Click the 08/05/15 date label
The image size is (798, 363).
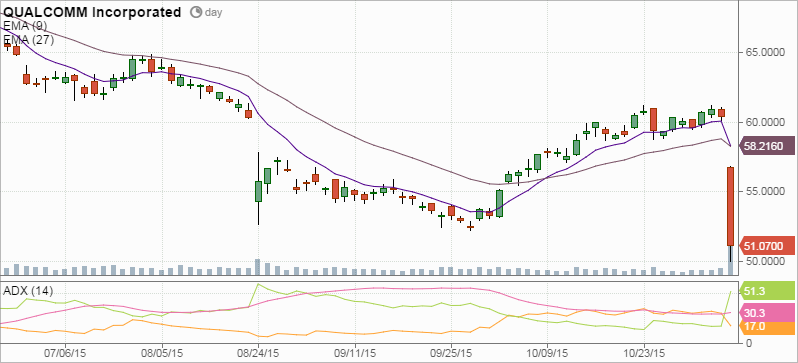pos(162,353)
